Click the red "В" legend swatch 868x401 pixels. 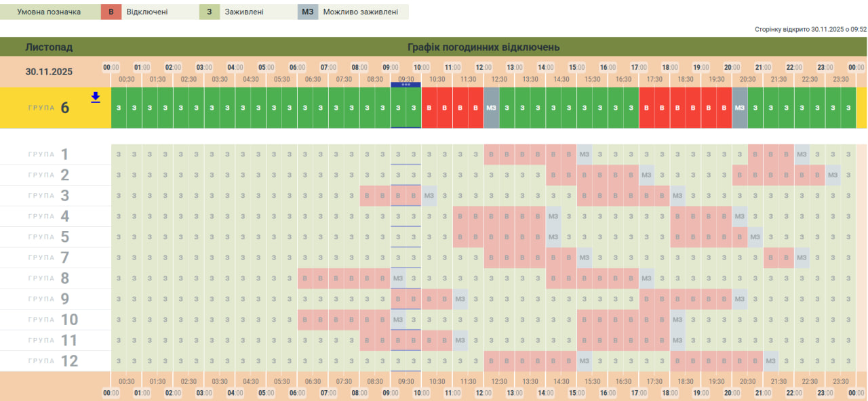tap(111, 12)
